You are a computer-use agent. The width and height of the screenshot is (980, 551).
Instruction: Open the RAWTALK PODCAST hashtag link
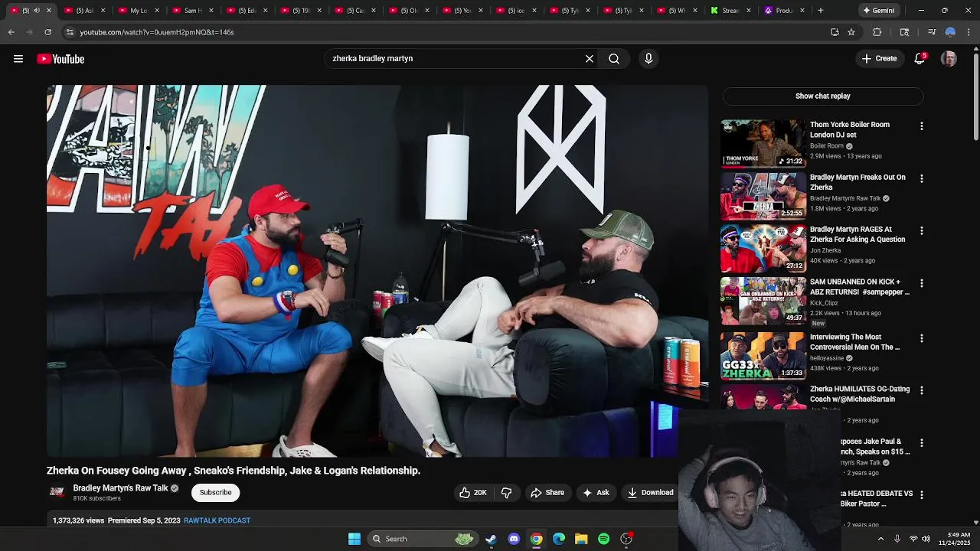point(217,520)
